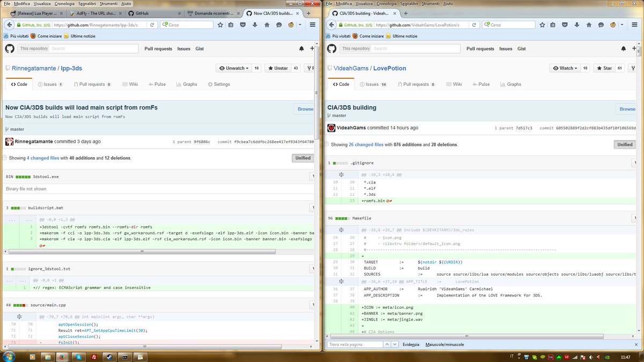Image resolution: width=644 pixels, height=362 pixels.
Task: Open bookmarks list icon in left window
Action: 231,25
